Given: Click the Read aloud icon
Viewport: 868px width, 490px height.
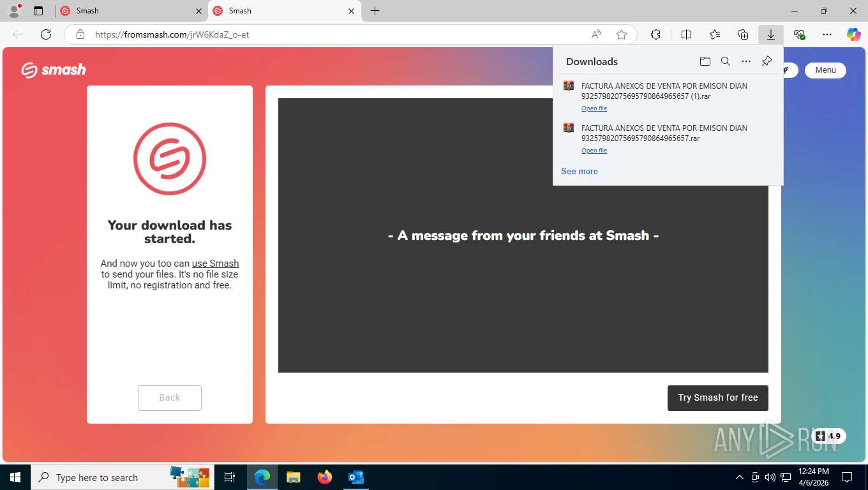Looking at the screenshot, I should point(596,34).
